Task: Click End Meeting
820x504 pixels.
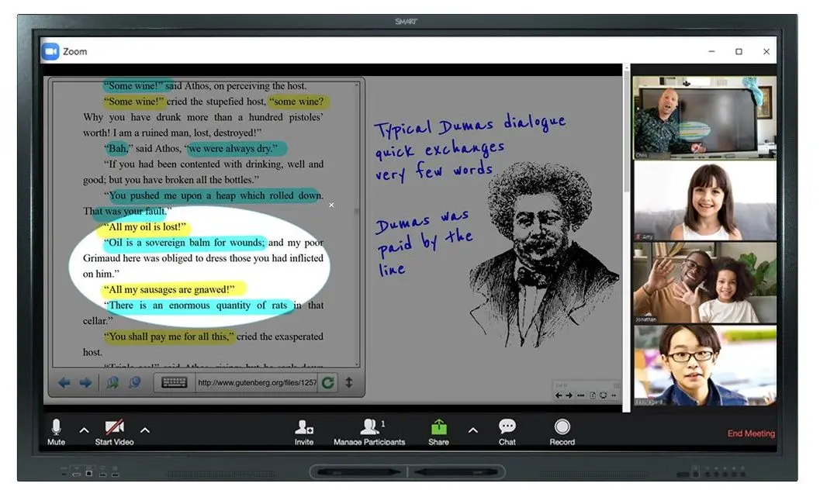Action: coord(750,433)
